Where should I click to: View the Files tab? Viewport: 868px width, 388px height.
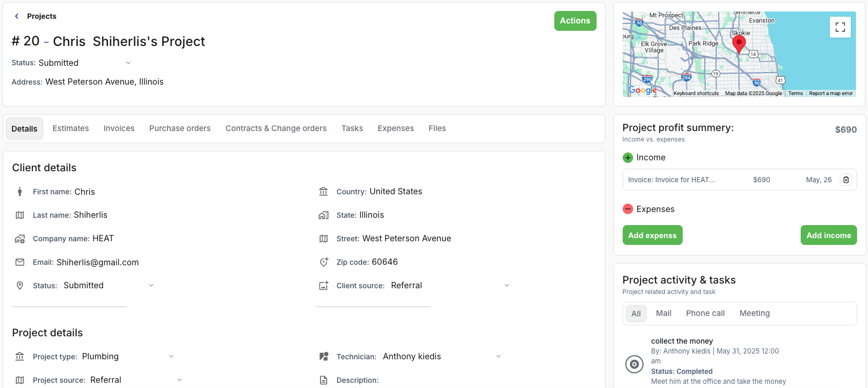coord(437,128)
